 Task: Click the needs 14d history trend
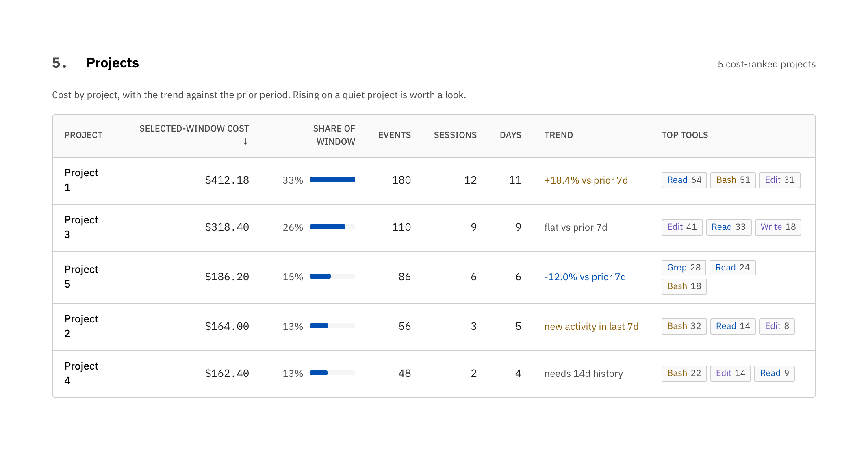584,374
